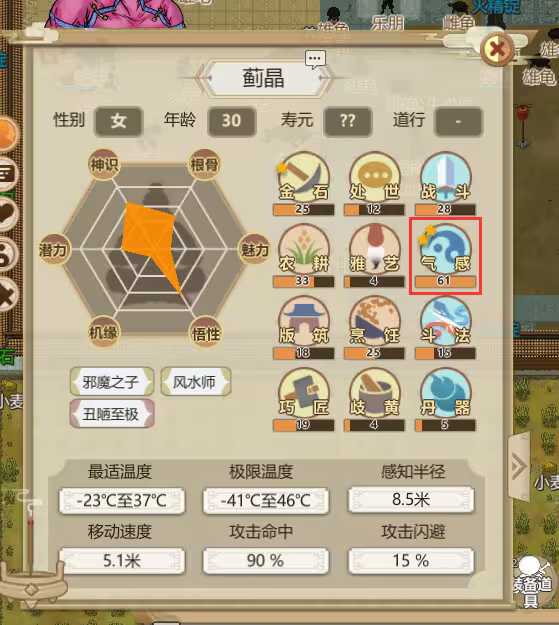Select the 金石 mining skill icon

[x=303, y=178]
